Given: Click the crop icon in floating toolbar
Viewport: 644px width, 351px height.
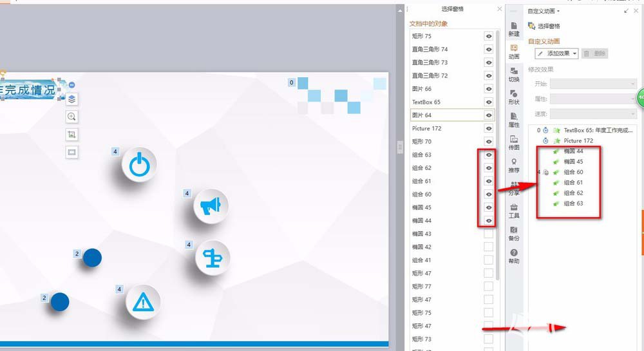Looking at the screenshot, I should point(71,135).
